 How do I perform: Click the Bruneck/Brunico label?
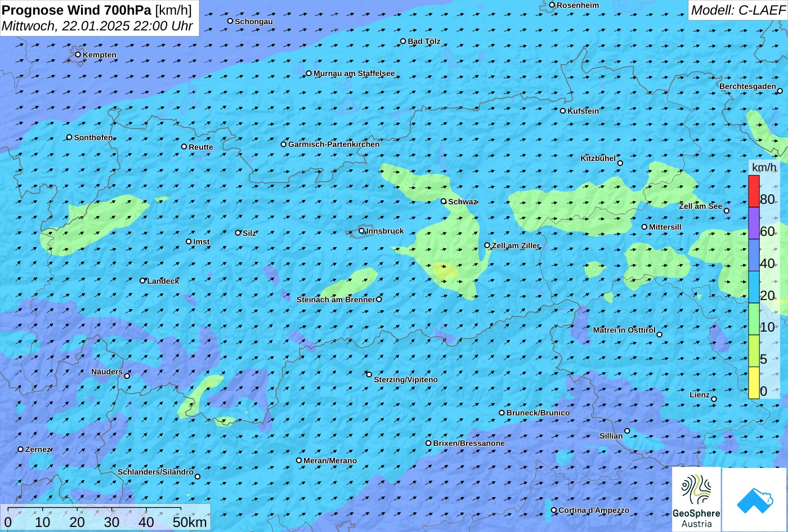[x=538, y=413]
